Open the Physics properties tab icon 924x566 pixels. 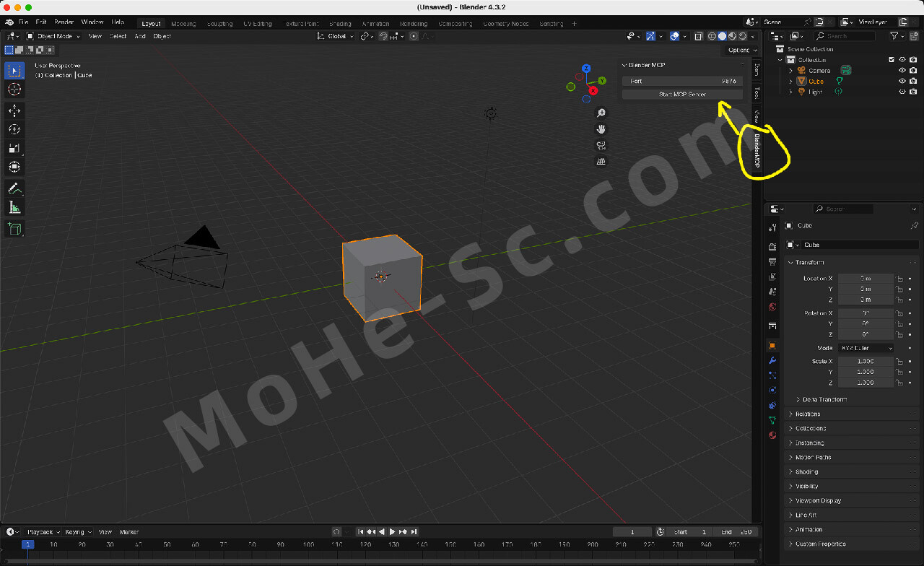coord(772,390)
